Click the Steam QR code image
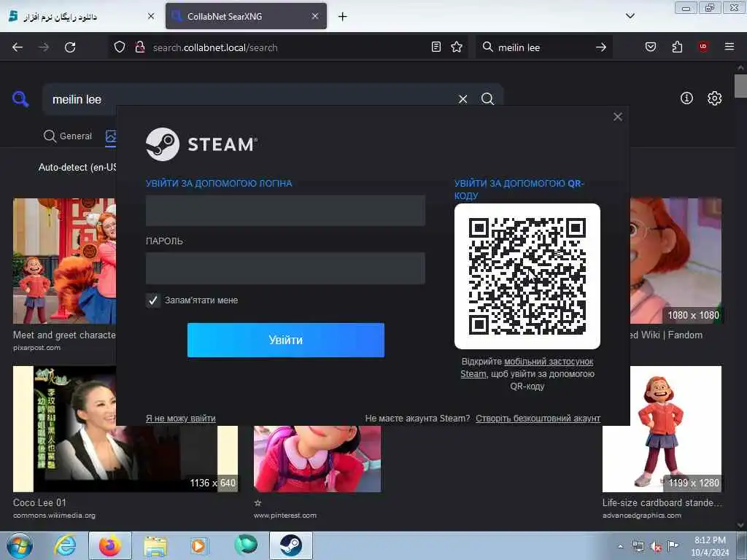Image resolution: width=747 pixels, height=560 pixels. [527, 276]
